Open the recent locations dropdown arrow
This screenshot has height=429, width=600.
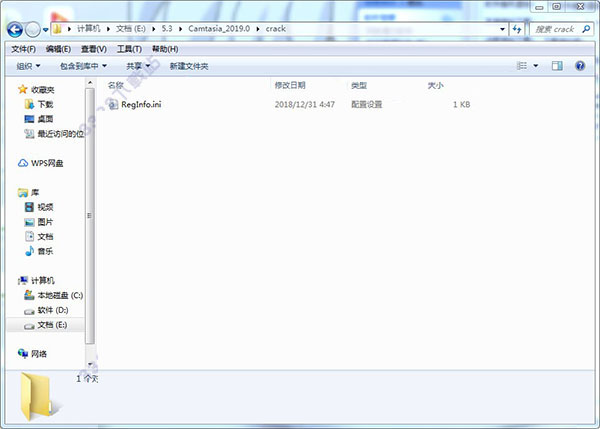[46, 29]
